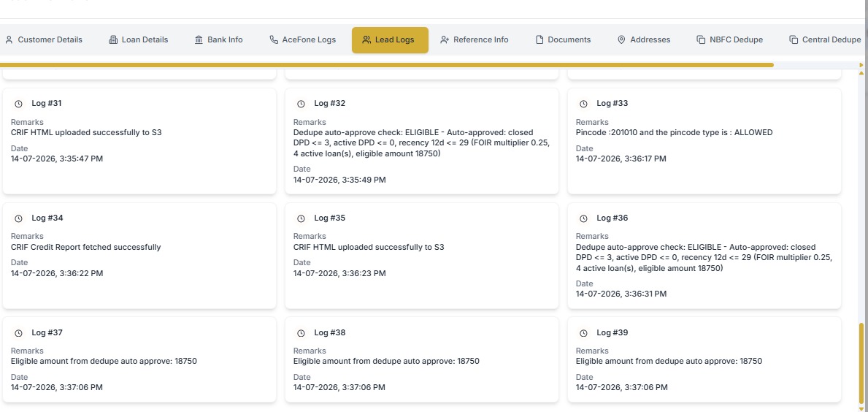Image resolution: width=868 pixels, height=412 pixels.
Task: Click the date 14-07-2026, 3:35:49 PM
Action: 339,180
